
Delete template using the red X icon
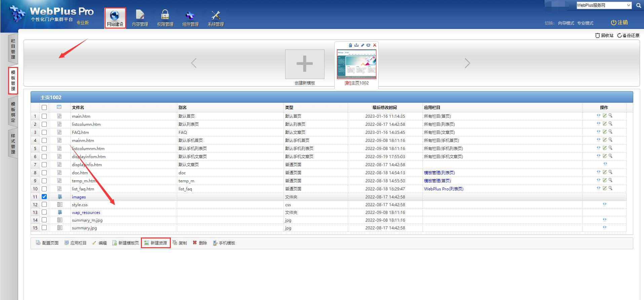pyautogui.click(x=375, y=45)
